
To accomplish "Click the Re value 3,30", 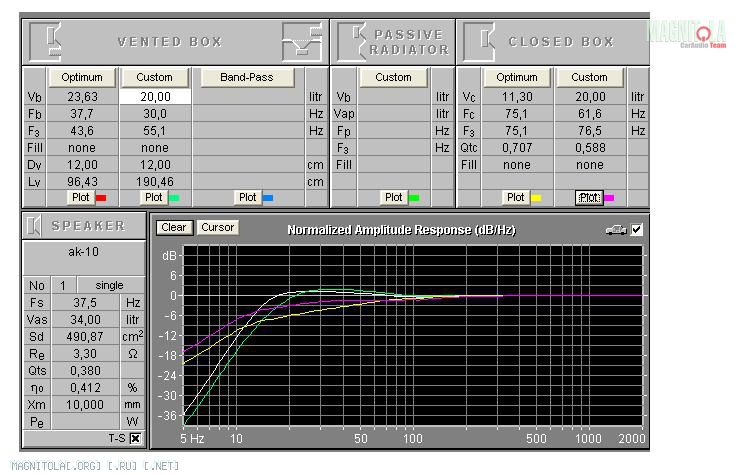I will point(86,354).
